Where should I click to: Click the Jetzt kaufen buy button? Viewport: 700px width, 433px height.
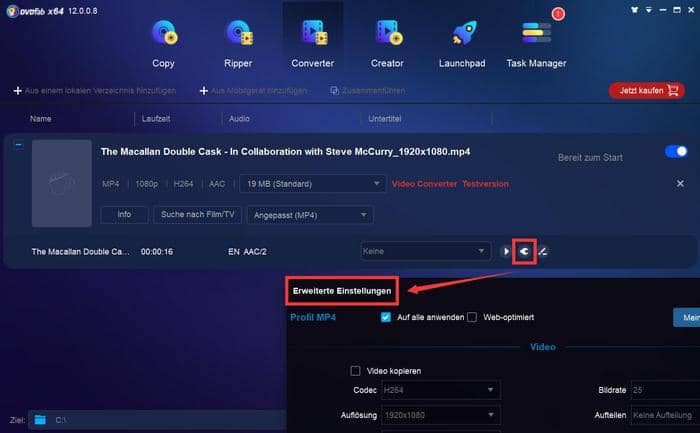(x=647, y=91)
